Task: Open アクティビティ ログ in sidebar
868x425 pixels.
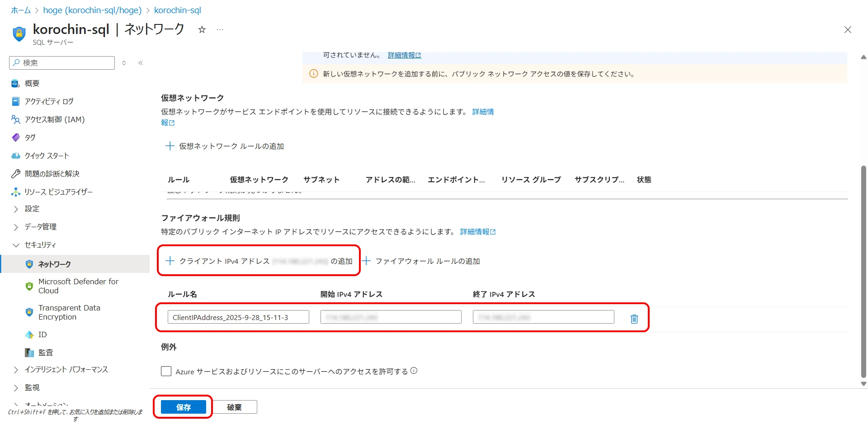Action: click(x=49, y=101)
